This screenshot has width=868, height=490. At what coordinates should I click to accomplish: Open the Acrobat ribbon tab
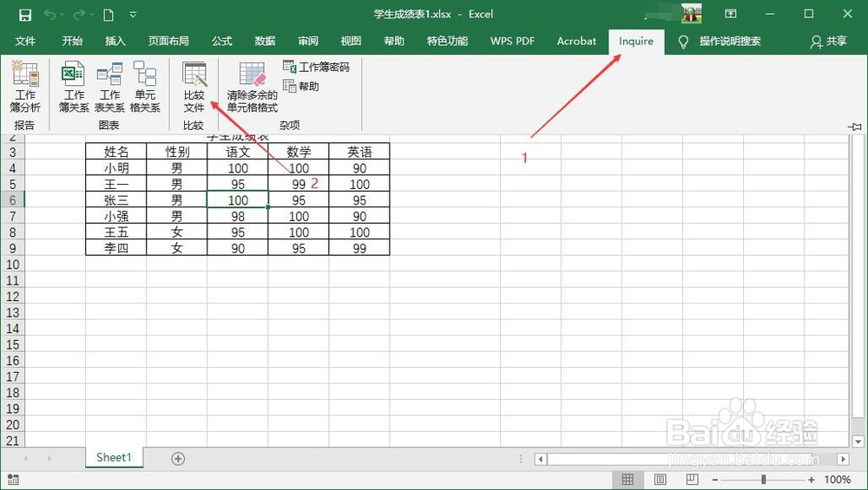click(x=576, y=41)
